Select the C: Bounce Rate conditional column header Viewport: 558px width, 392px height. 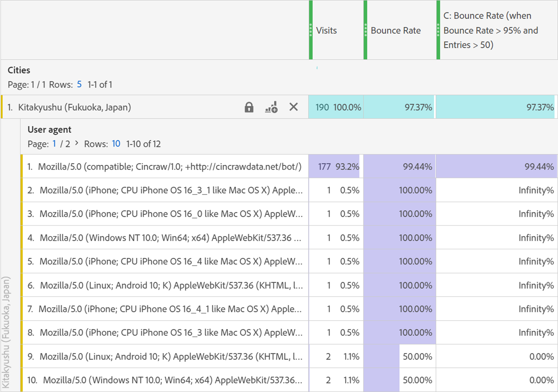497,30
